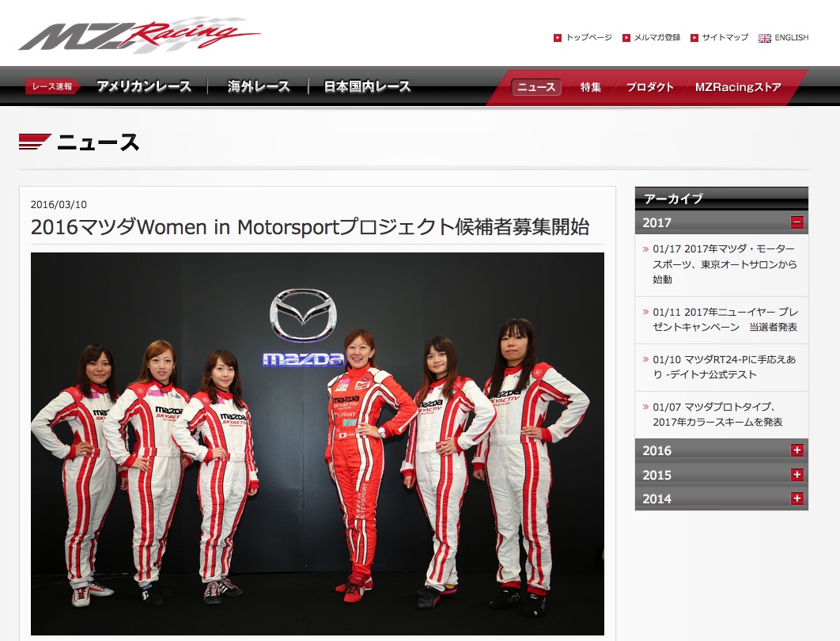Screen dimensions: 840x641
Task: Click the red bullet icon beside 01/11 article
Action: tap(645, 312)
